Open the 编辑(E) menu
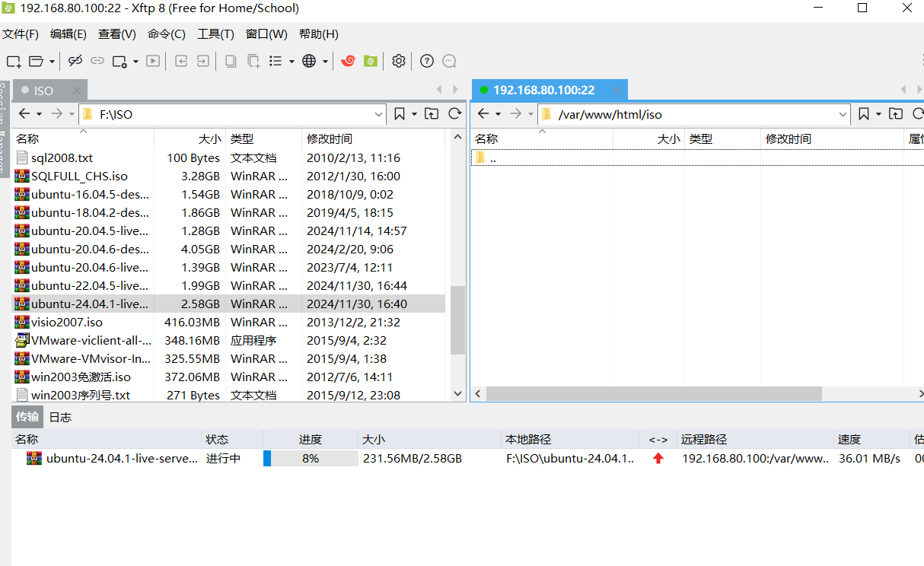The image size is (924, 566). (x=69, y=34)
